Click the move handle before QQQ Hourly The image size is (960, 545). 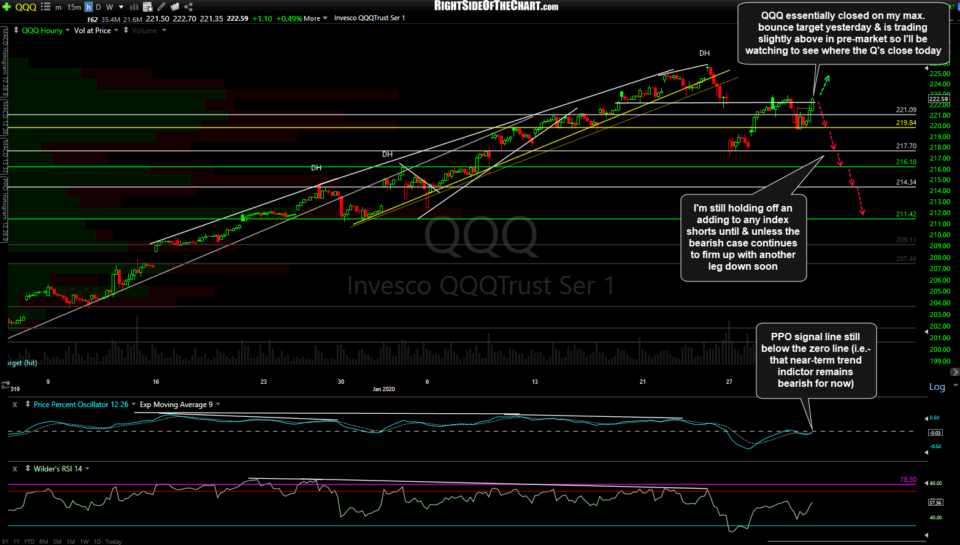pyautogui.click(x=15, y=30)
